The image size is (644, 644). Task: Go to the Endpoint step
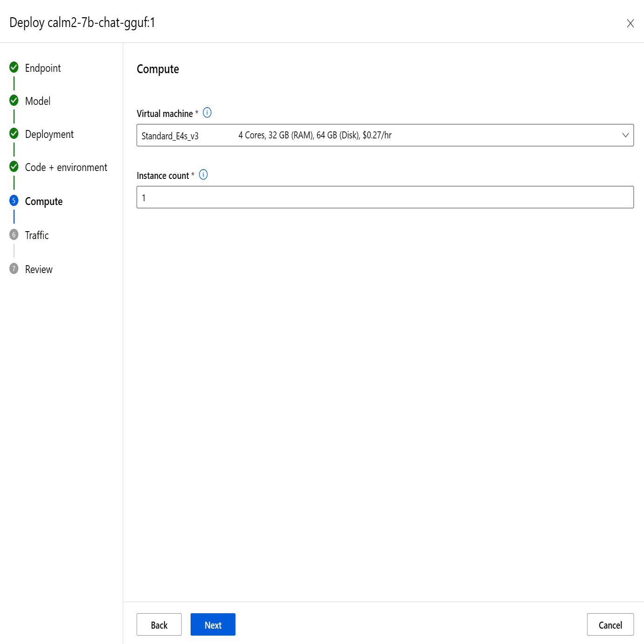[x=43, y=68]
